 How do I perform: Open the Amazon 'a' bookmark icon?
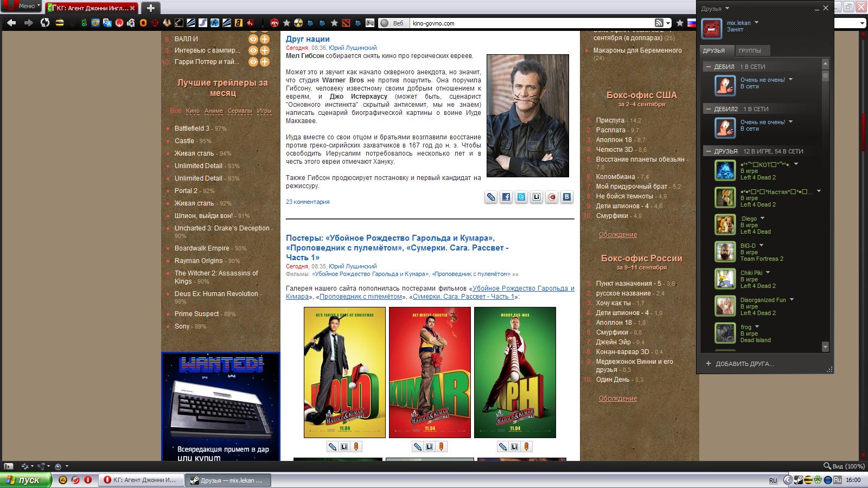238,23
